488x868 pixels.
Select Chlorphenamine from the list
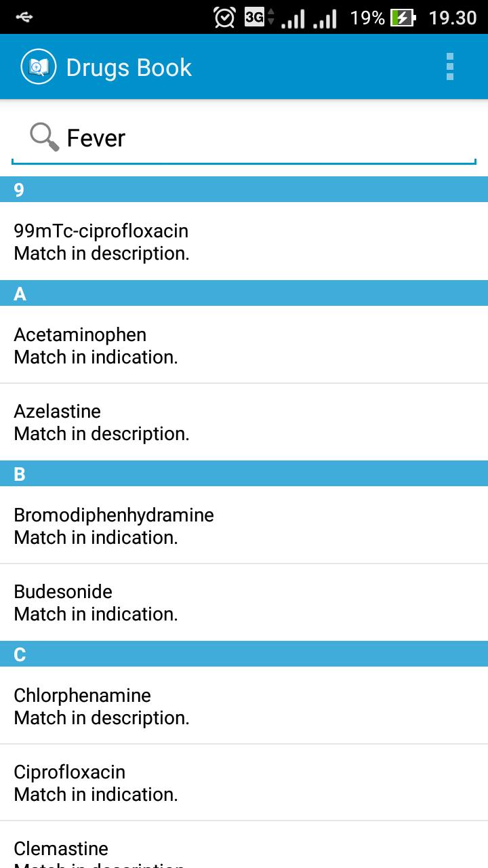point(244,706)
